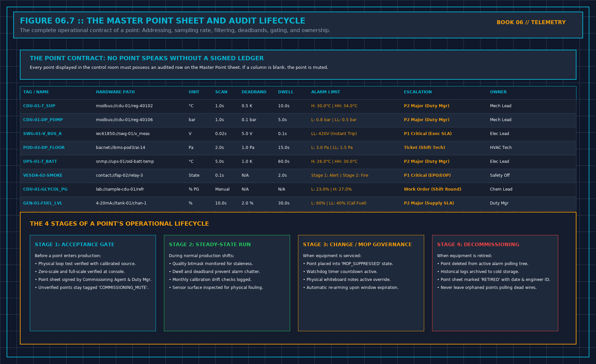Viewport: 596px width, 364px height.
Task: Select Work Order (Shift Round) escalation
Action: click(x=432, y=189)
